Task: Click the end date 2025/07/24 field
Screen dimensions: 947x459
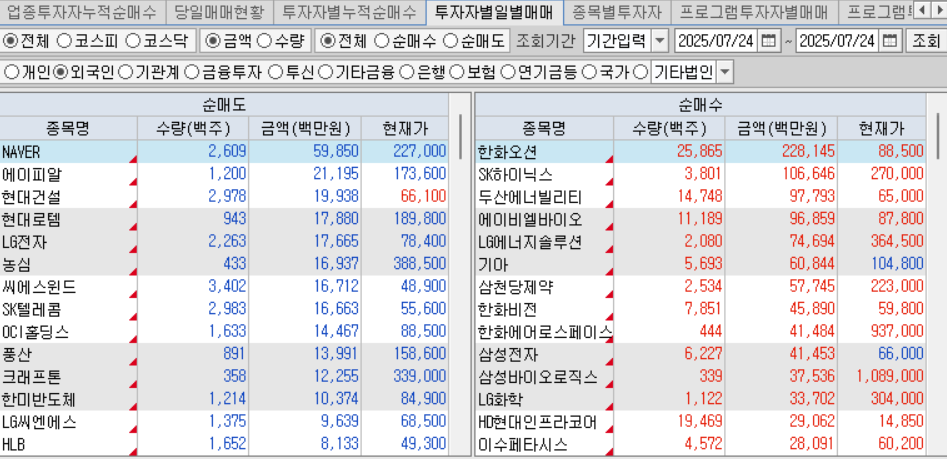Action: click(x=839, y=41)
